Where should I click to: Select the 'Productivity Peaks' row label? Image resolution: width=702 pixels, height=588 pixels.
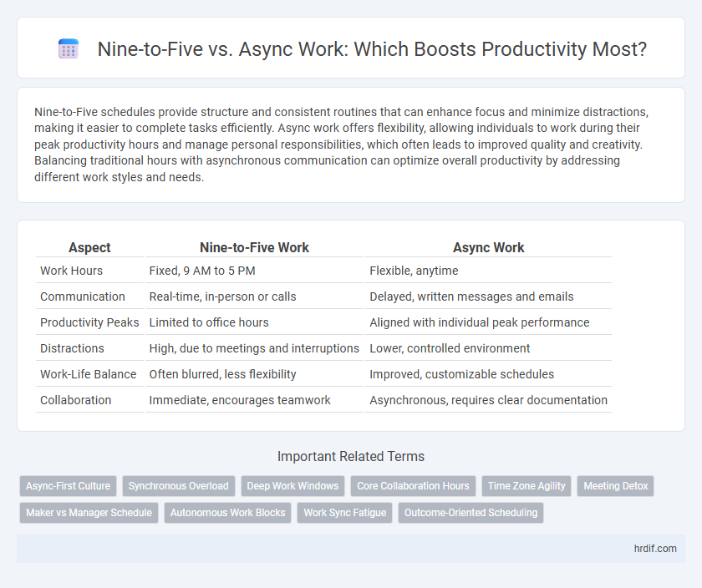pyautogui.click(x=89, y=322)
